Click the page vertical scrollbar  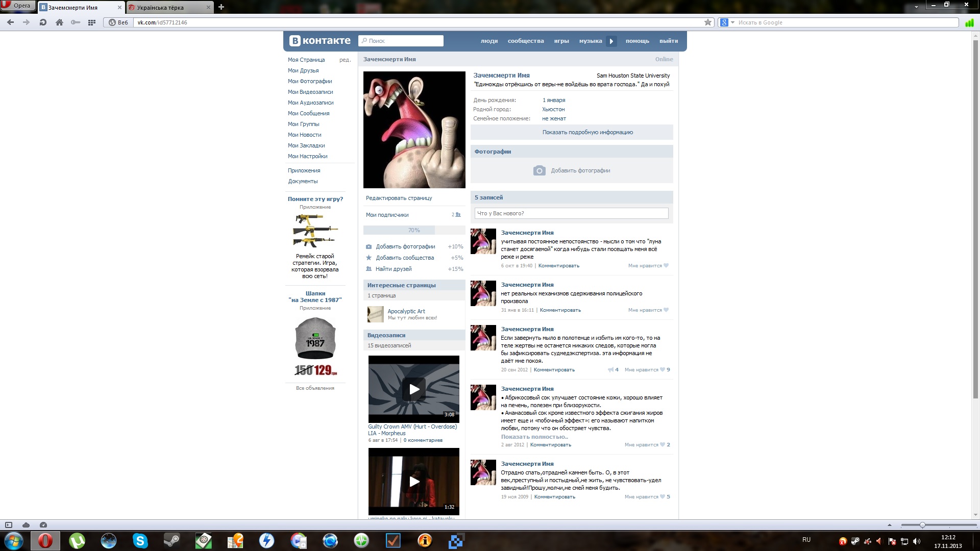click(976, 219)
